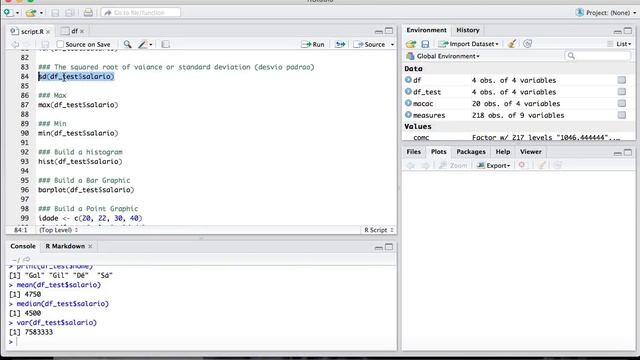View macac in data grid icon
The image size is (640, 360).
coord(622,103)
